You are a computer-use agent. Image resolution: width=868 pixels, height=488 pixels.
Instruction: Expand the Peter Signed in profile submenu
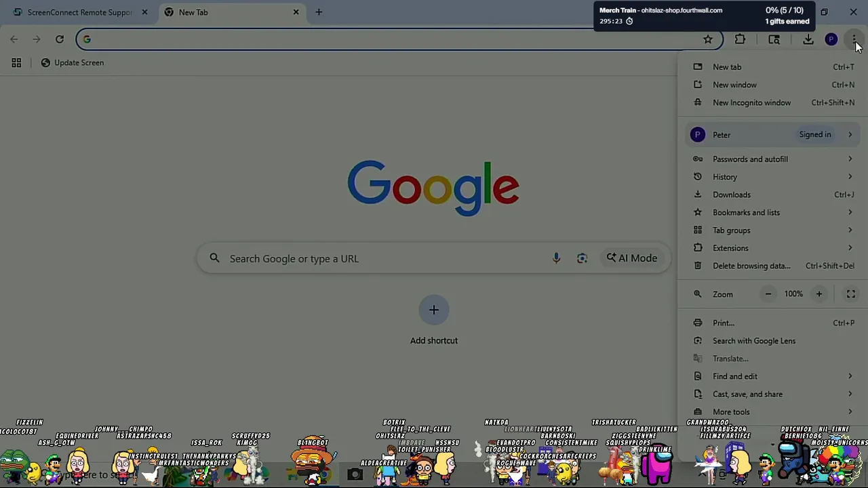pyautogui.click(x=772, y=134)
